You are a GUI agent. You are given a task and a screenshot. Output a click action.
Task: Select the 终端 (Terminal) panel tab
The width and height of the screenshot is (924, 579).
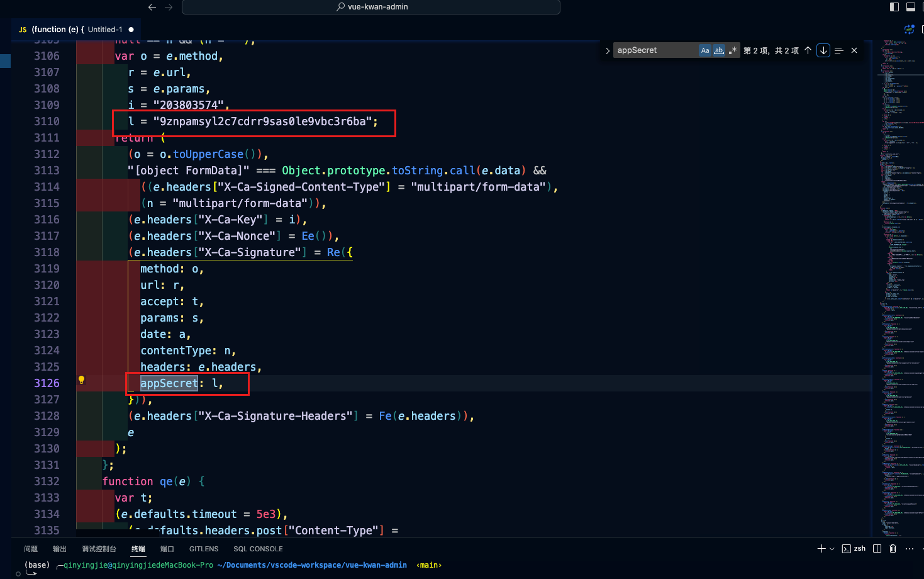(x=138, y=549)
